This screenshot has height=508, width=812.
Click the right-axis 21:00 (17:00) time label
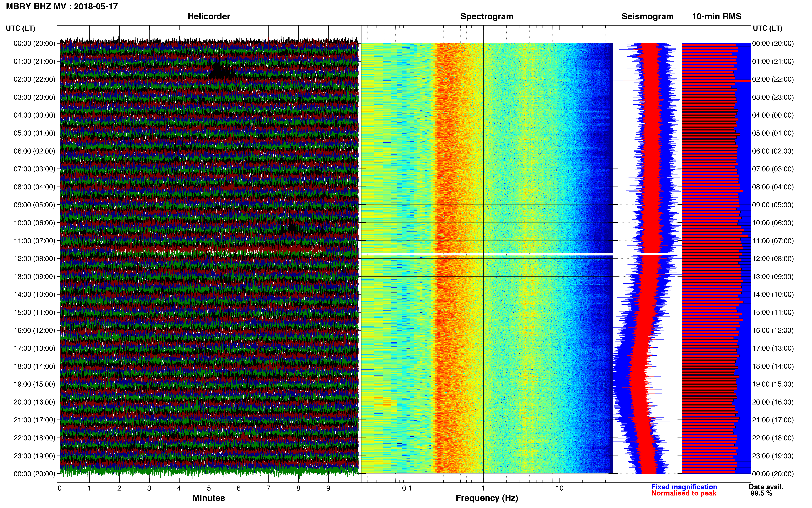pyautogui.click(x=773, y=420)
